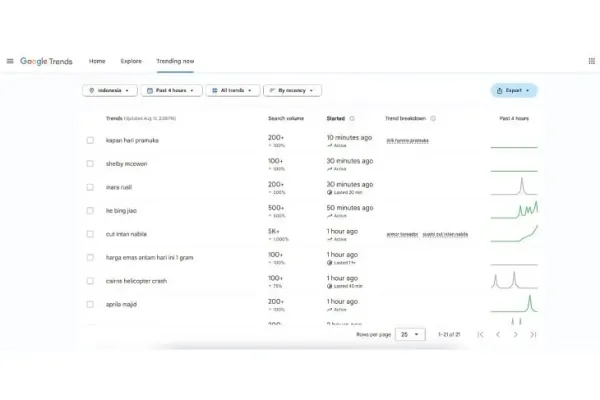This screenshot has height=400, width=600.
Task: Open sparkline chart for inara rusli
Action: point(514,186)
